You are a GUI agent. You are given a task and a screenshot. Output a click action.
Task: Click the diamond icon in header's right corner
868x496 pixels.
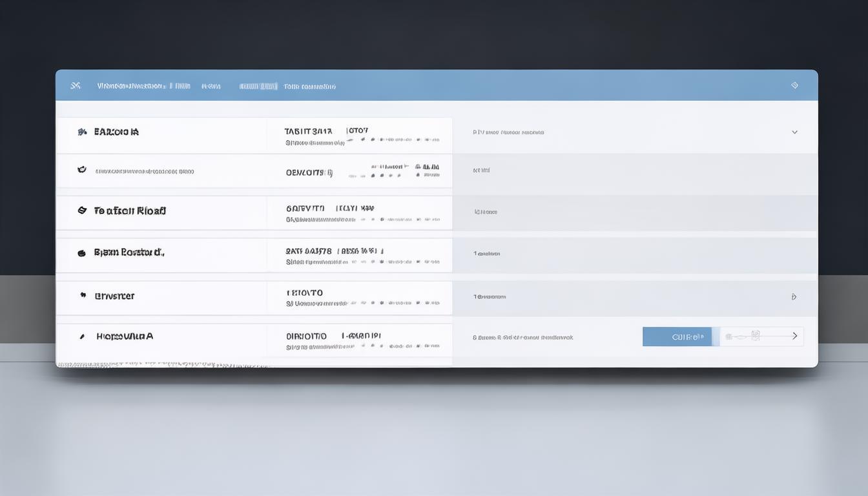[794, 85]
